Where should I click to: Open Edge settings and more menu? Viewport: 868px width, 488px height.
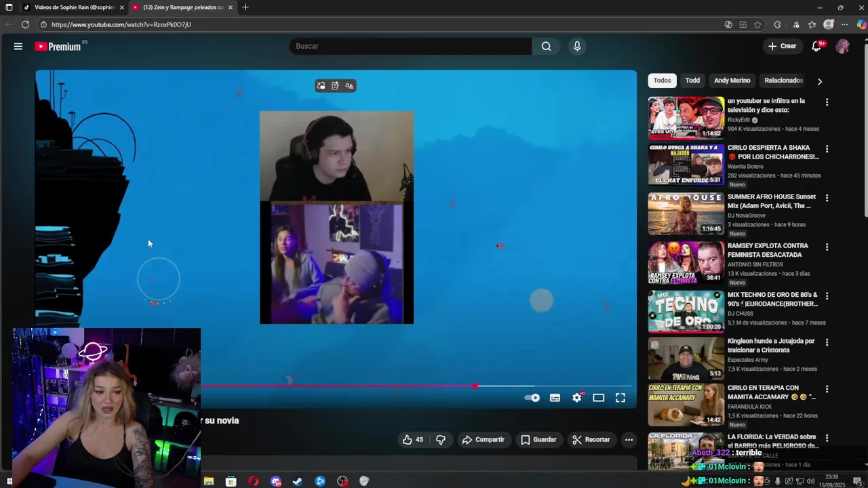coord(844,24)
